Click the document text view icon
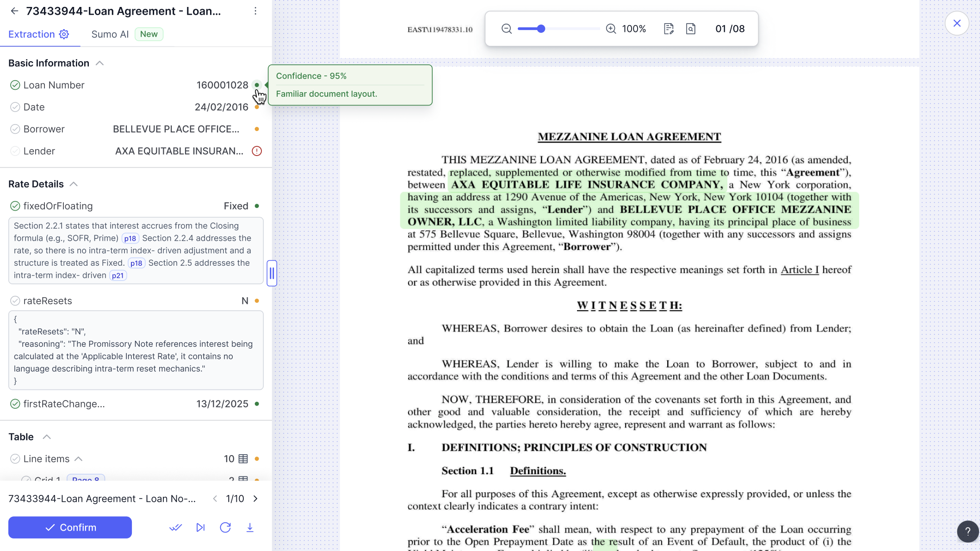980x551 pixels. coord(669,29)
